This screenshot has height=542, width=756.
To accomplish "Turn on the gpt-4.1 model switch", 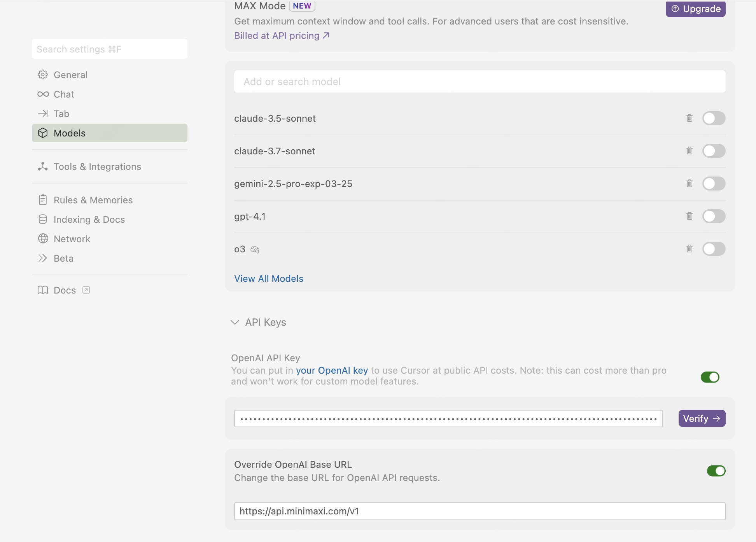I will (x=714, y=216).
